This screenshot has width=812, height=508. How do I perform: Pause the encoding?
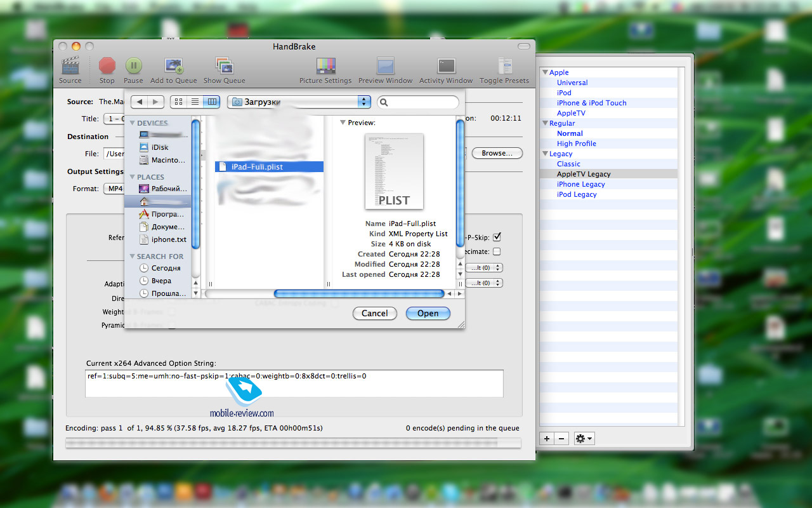133,65
